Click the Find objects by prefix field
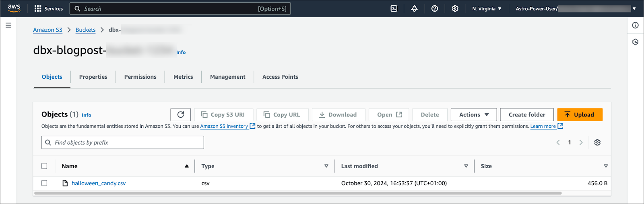The width and height of the screenshot is (644, 204). pyautogui.click(x=123, y=143)
